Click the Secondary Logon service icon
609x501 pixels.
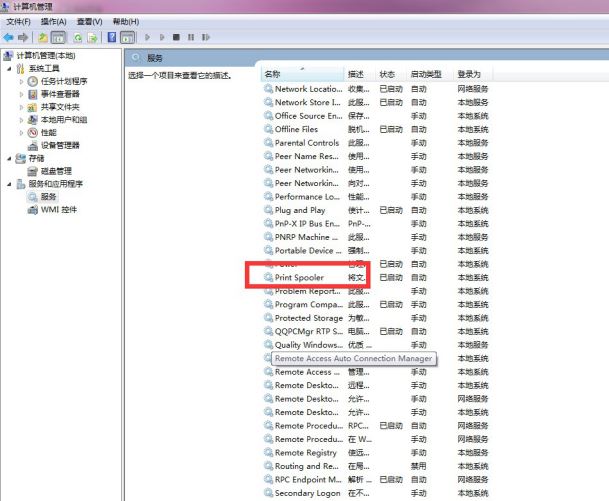tap(268, 493)
